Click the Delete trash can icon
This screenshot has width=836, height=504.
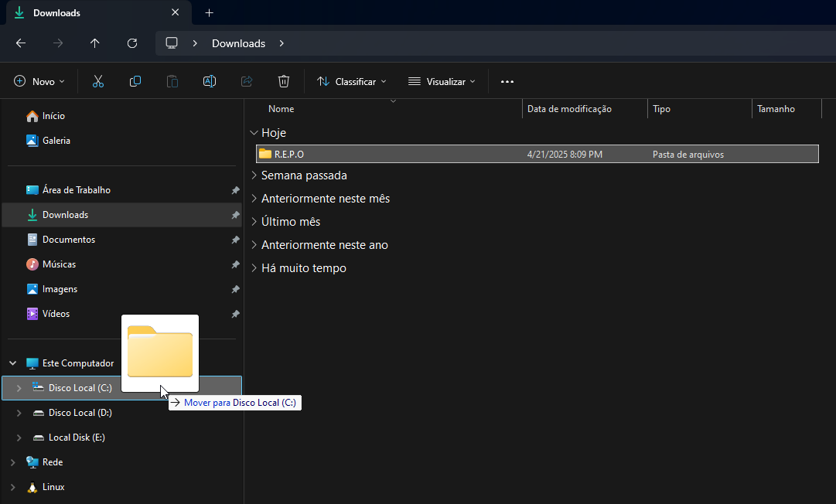(284, 81)
